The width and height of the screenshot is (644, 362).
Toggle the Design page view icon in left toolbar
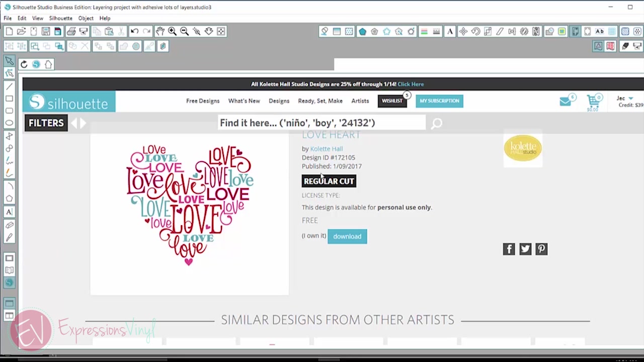coord(9,258)
